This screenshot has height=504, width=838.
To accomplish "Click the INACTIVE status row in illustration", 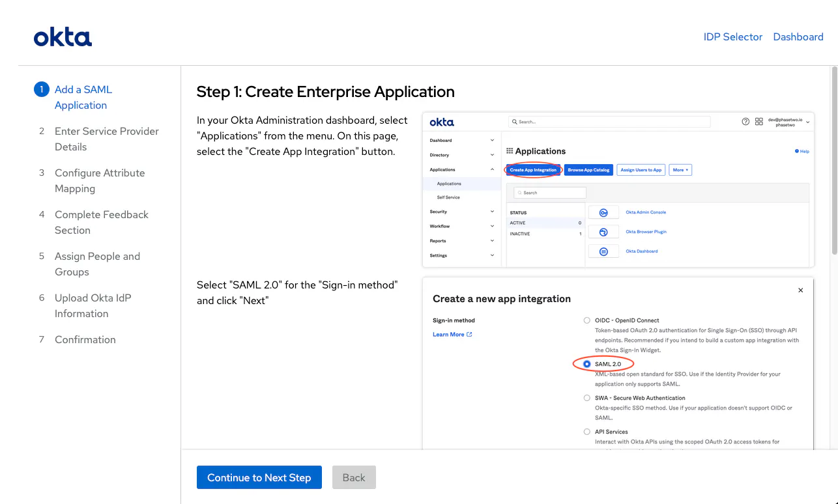I will [x=545, y=234].
